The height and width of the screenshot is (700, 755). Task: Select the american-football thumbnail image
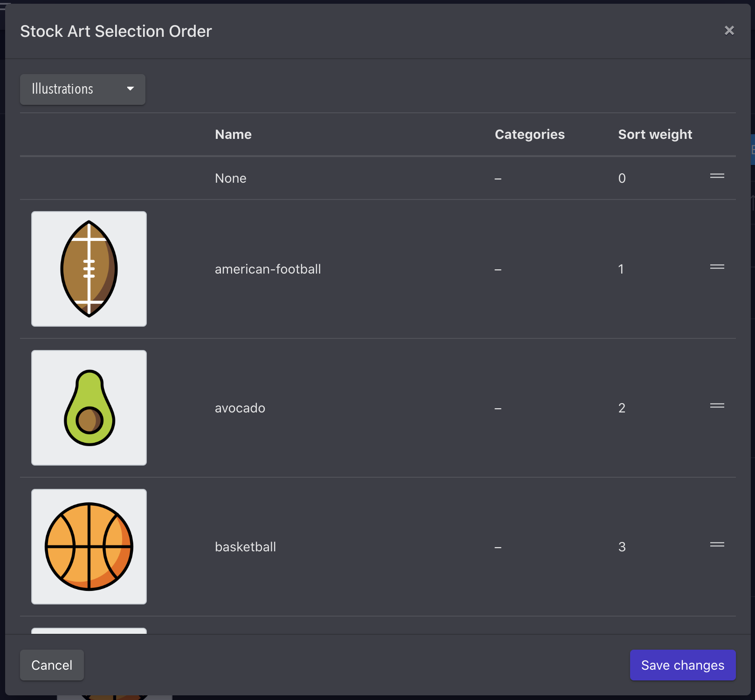[89, 269]
